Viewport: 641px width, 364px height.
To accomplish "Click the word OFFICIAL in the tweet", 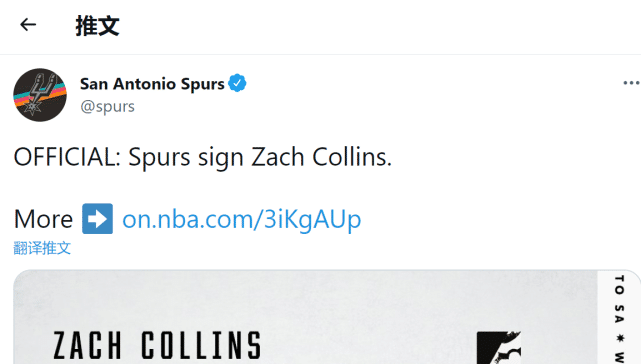I will 64,157.
